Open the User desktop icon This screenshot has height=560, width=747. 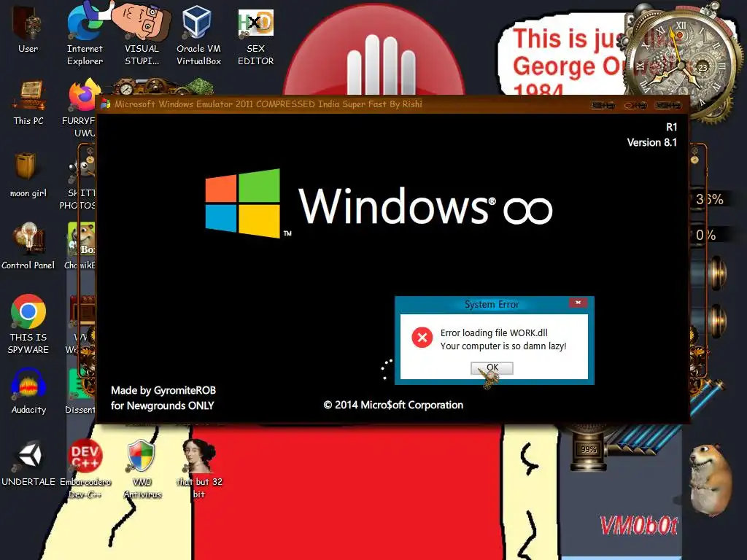click(28, 28)
